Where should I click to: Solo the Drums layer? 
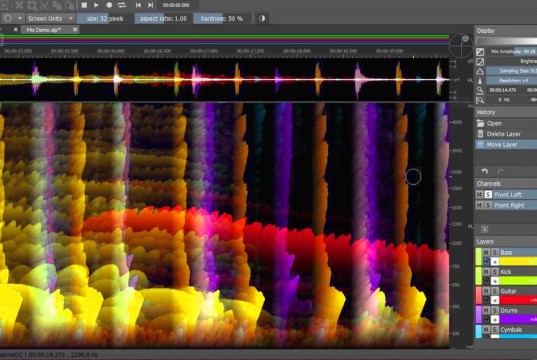coord(495,310)
